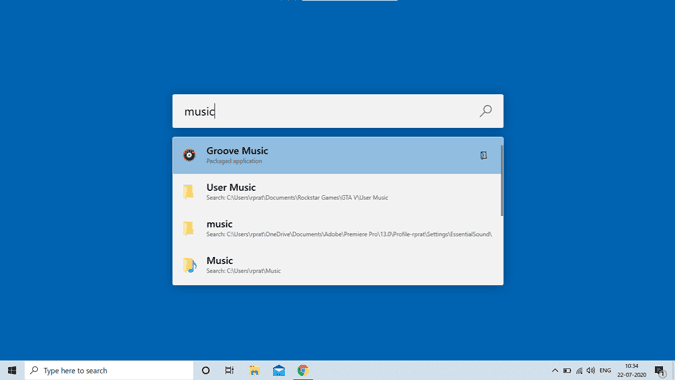Click the ENG language indicator

point(605,370)
